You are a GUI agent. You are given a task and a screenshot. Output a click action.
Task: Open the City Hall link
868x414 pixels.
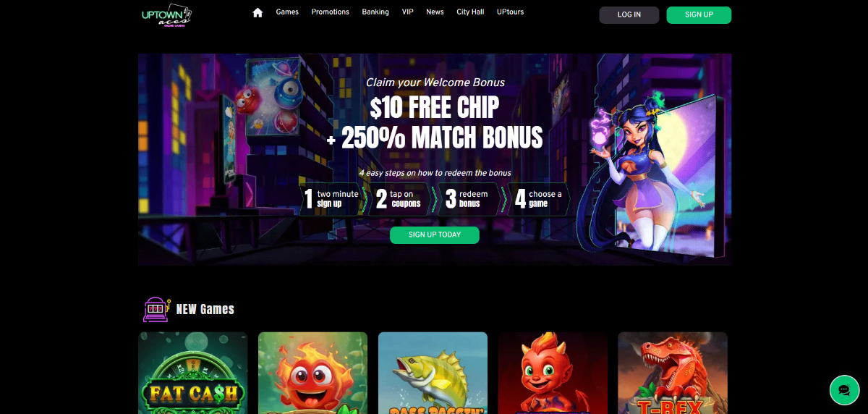point(470,12)
